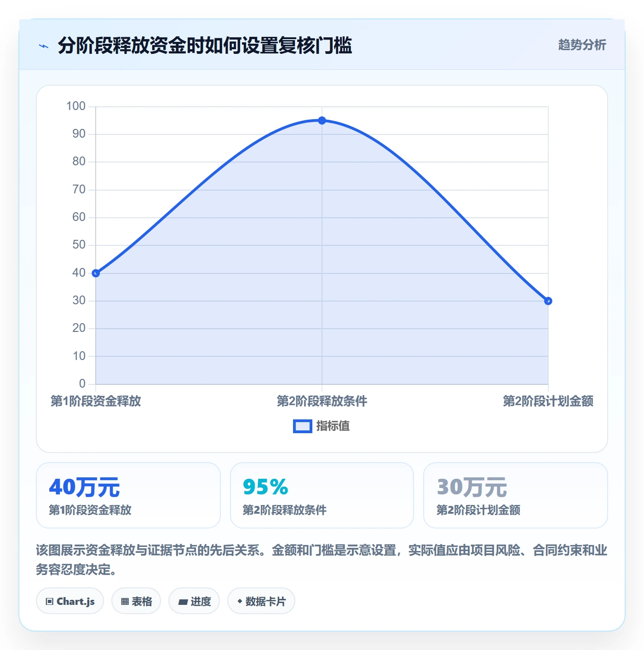Select the data point at value 95
644x650 pixels.
tap(322, 121)
